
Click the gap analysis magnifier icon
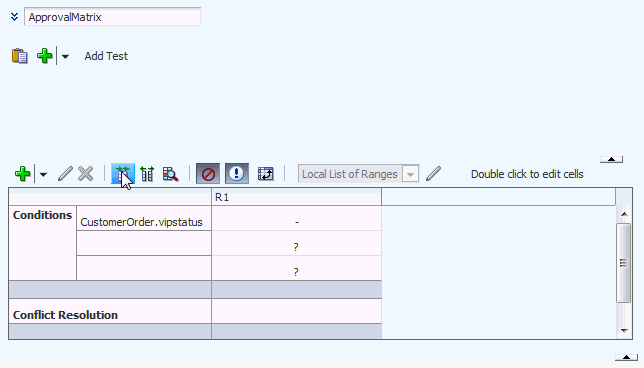pos(170,174)
